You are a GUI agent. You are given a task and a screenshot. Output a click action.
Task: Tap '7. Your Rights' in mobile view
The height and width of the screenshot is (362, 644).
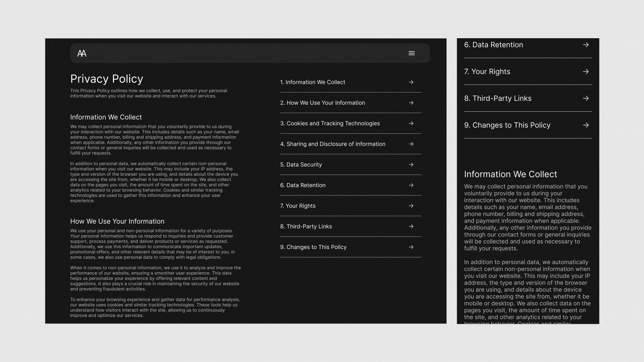pyautogui.click(x=487, y=72)
